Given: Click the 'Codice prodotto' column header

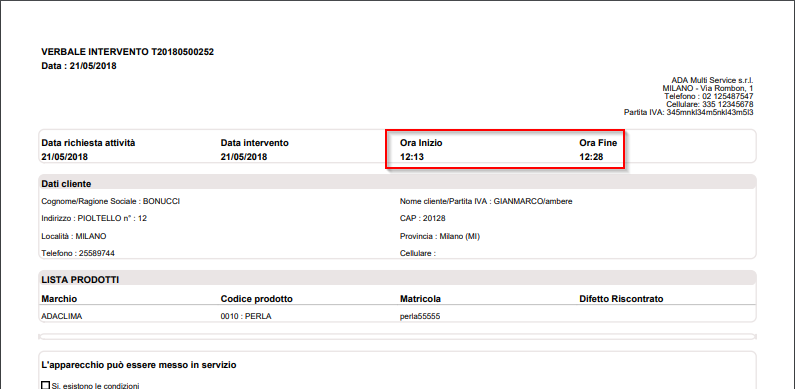Looking at the screenshot, I should [257, 299].
